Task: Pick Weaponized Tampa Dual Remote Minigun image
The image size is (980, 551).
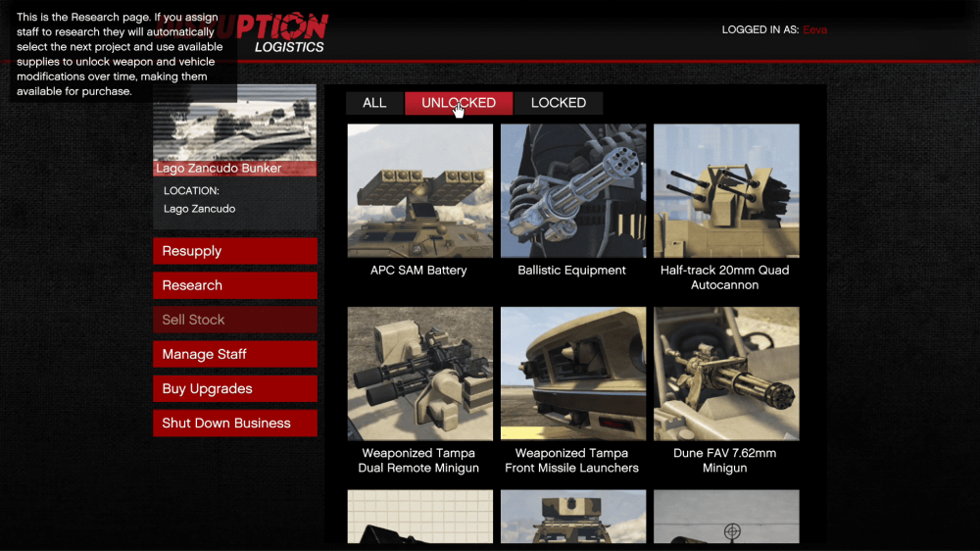Action: point(420,374)
